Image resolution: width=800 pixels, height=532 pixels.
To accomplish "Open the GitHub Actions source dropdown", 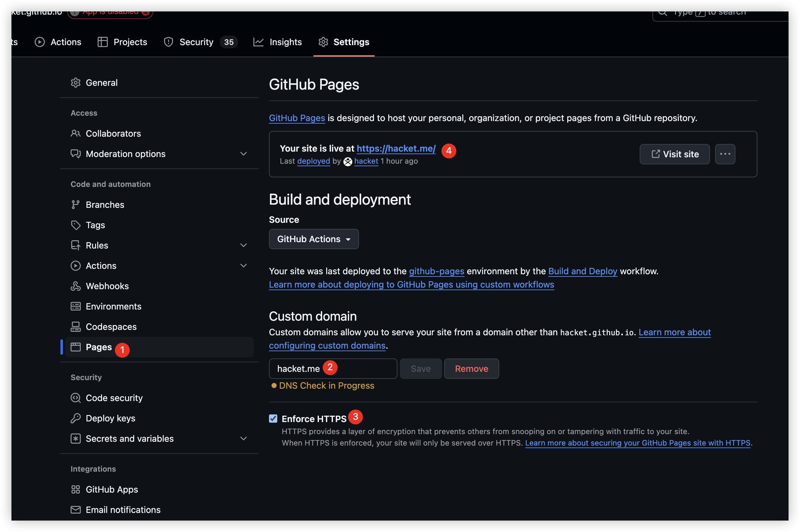I will [x=314, y=239].
